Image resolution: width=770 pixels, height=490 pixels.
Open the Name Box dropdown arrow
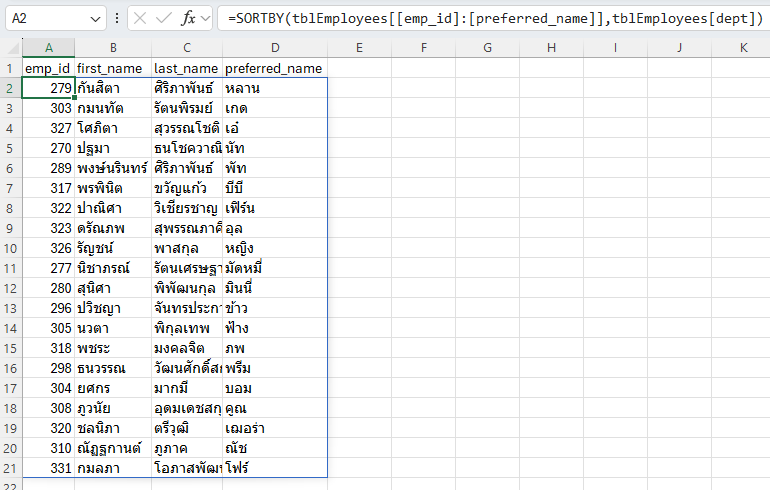[95, 19]
